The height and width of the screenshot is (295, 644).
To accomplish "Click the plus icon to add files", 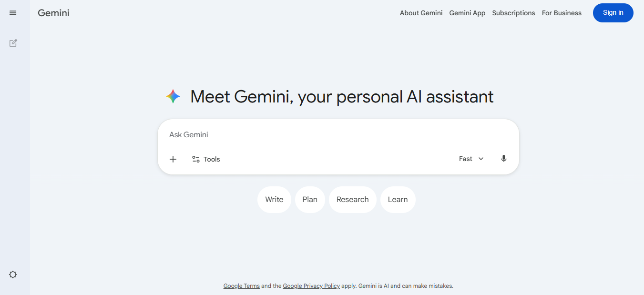I will coord(173,159).
